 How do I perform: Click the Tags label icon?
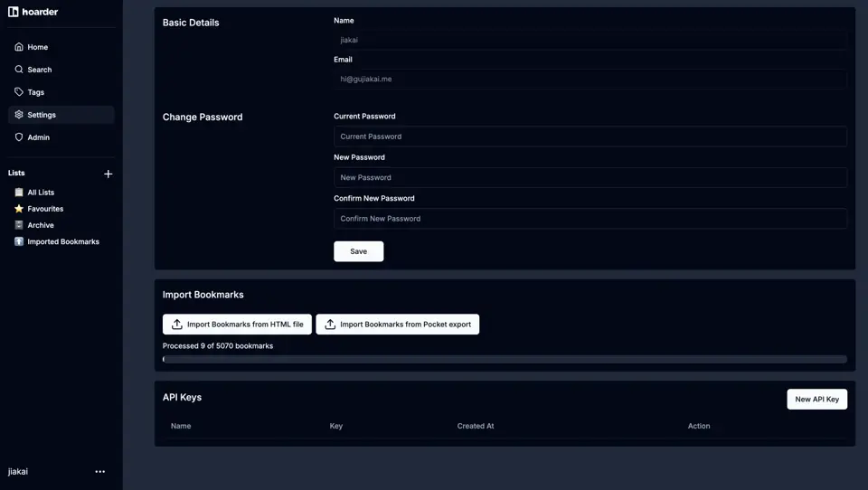pos(19,92)
